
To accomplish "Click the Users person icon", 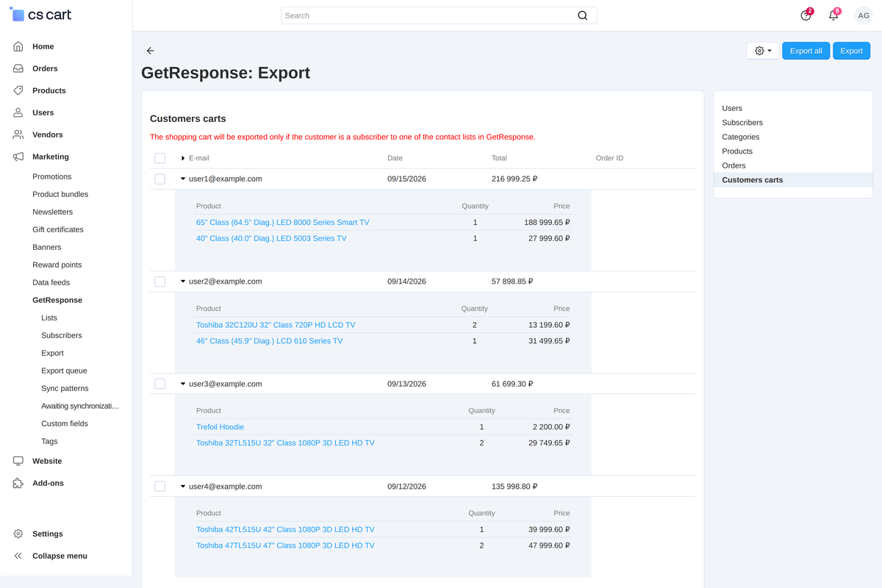I will click(x=18, y=112).
